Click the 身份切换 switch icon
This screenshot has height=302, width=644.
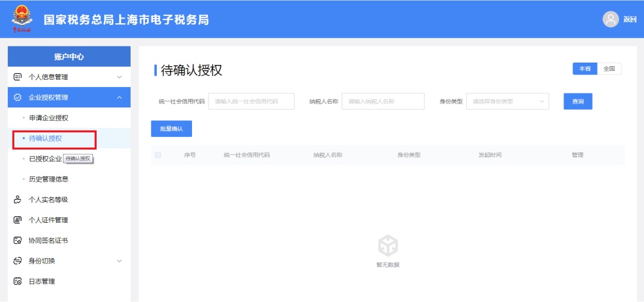pyautogui.click(x=18, y=261)
